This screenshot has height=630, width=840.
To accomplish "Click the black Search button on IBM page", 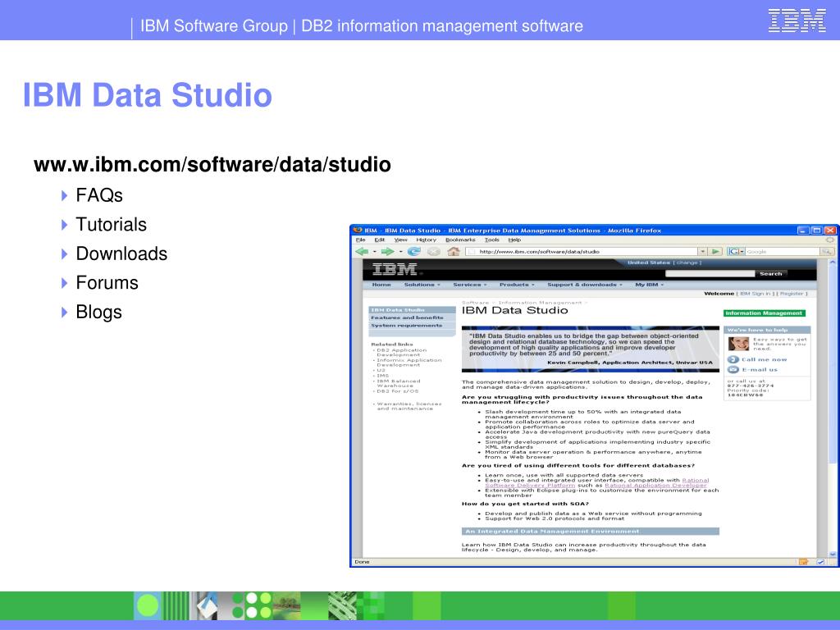I will click(x=771, y=274).
